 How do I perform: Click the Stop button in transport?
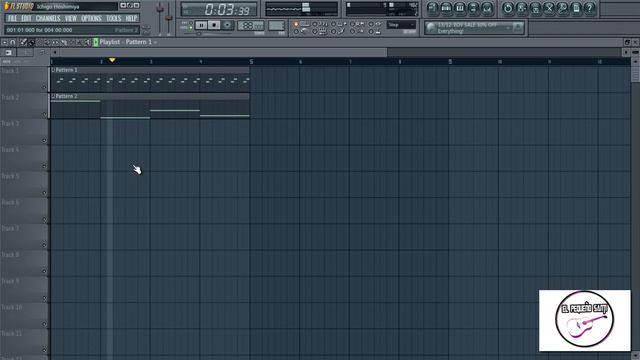coord(214,25)
